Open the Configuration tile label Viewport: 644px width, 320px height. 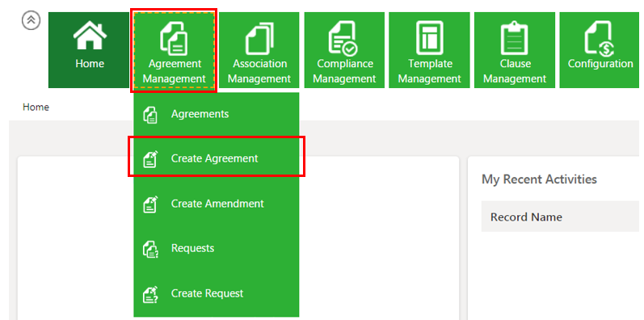[x=600, y=64]
